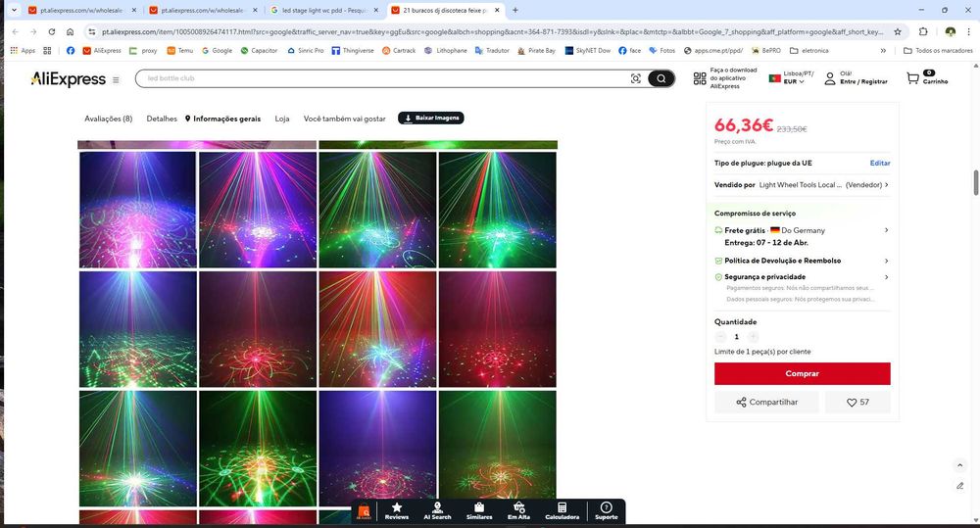Go to the Loja section
Screen dimensions: 980x528
[x=282, y=119]
